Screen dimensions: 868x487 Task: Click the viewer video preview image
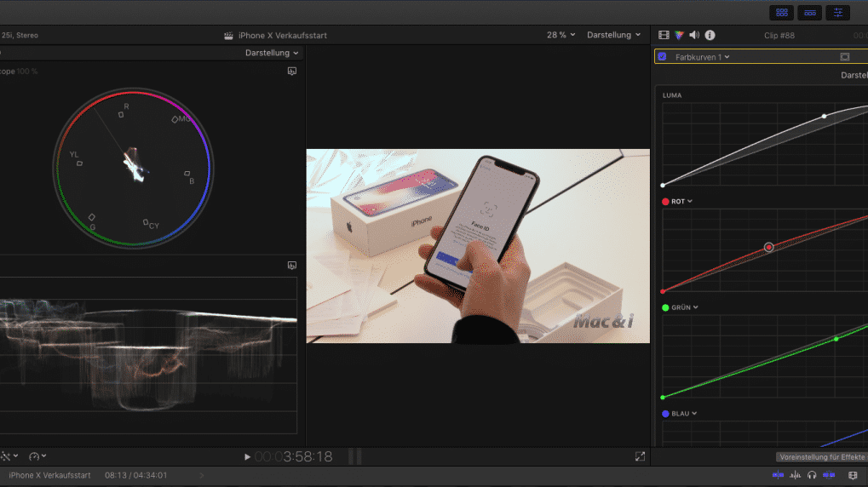click(x=478, y=246)
